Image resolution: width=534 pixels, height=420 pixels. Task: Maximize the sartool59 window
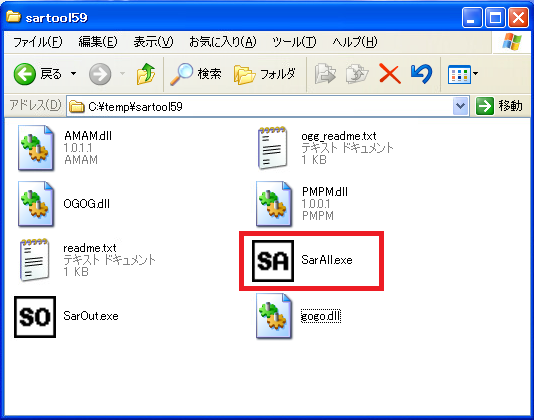495,17
